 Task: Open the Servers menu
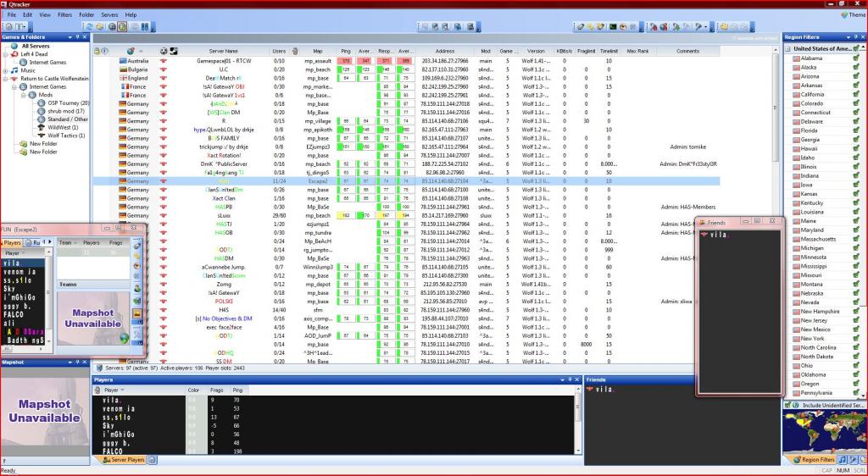tap(109, 15)
